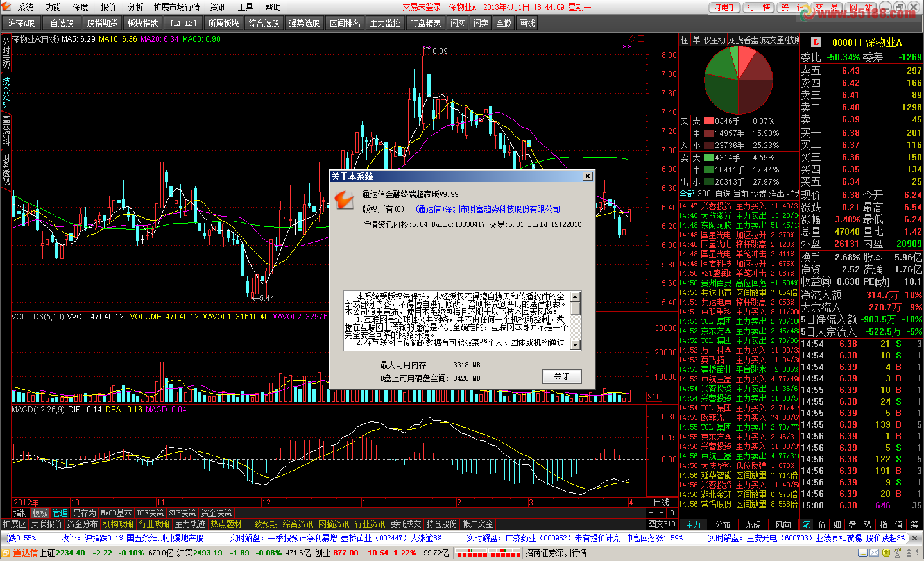Activate the 画线 drawing tool button
Image resolution: width=924 pixels, height=561 pixels.
[527, 23]
